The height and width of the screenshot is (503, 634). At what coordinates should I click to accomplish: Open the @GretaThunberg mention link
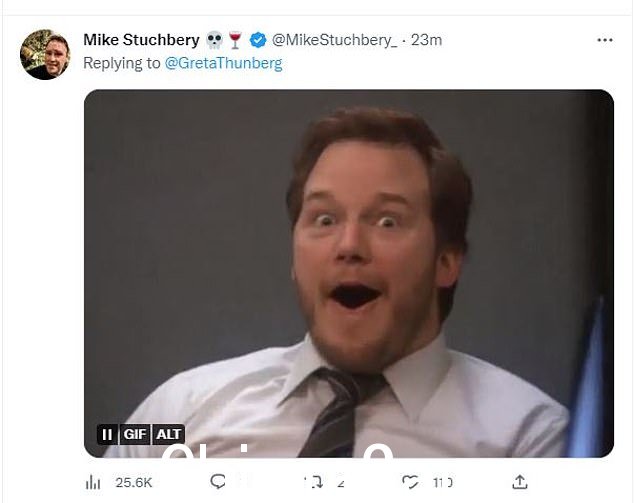pyautogui.click(x=223, y=63)
